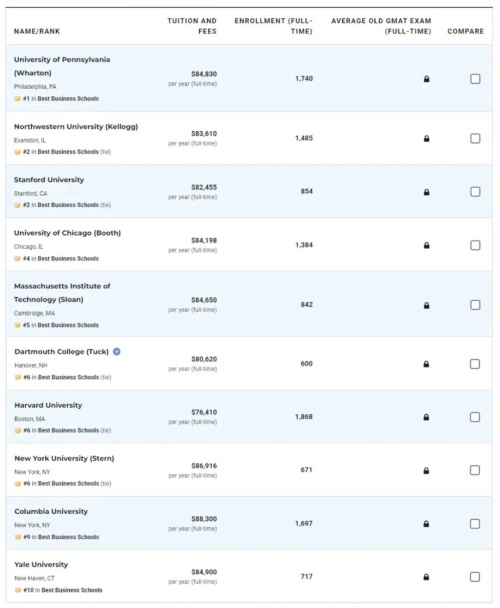500x608 pixels.
Task: Click the blue badge icon beside Dartmouth College (Tuck)
Action: [116, 352]
